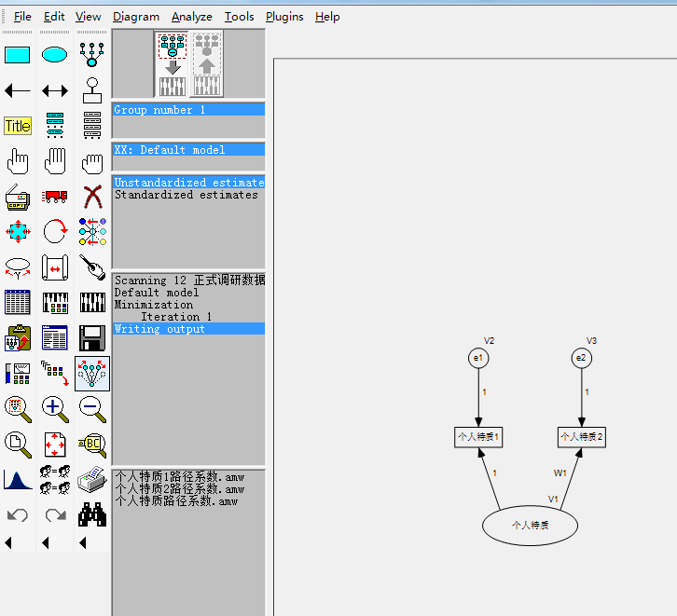Open the multiple-group analysis icon
This screenshot has width=677, height=616.
click(55, 480)
